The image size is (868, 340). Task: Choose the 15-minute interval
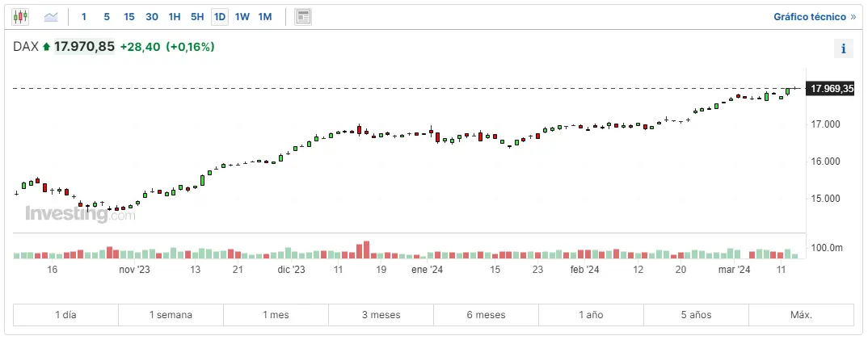(x=129, y=16)
